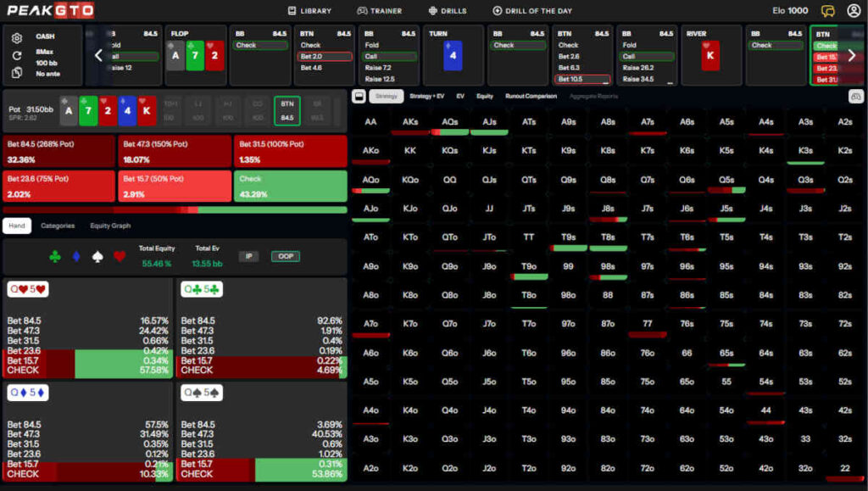Filter by spades suit icon
The width and height of the screenshot is (868, 491).
[x=97, y=256]
